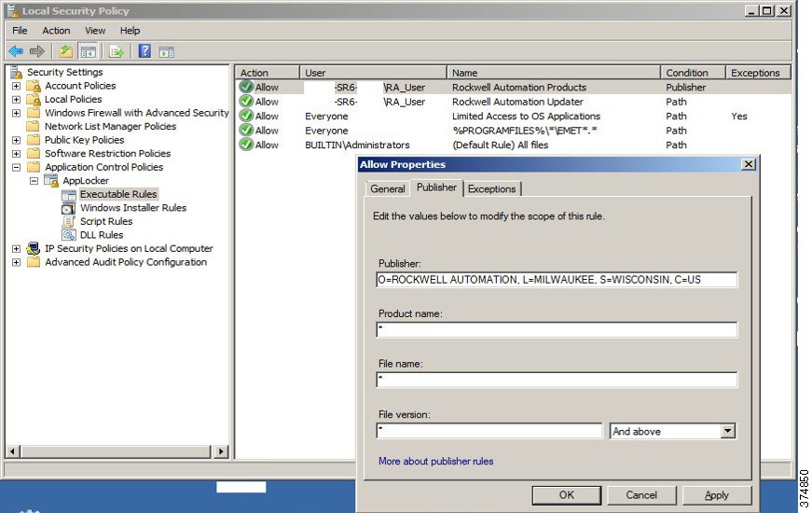Sort list by the Name column header
This screenshot has height=513, width=812.
coord(553,73)
